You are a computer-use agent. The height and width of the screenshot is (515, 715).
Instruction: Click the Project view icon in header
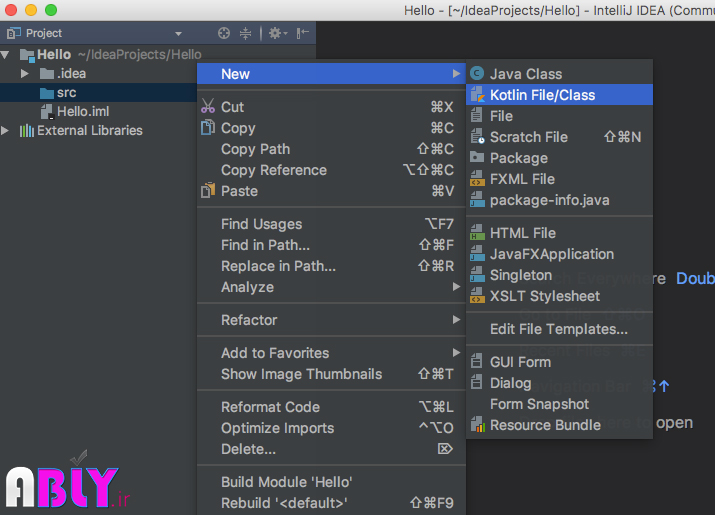tap(14, 33)
